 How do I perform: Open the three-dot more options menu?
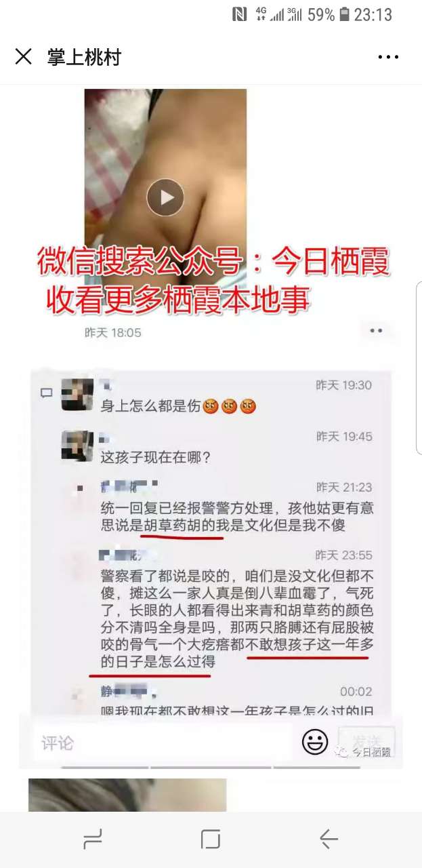coord(388,57)
